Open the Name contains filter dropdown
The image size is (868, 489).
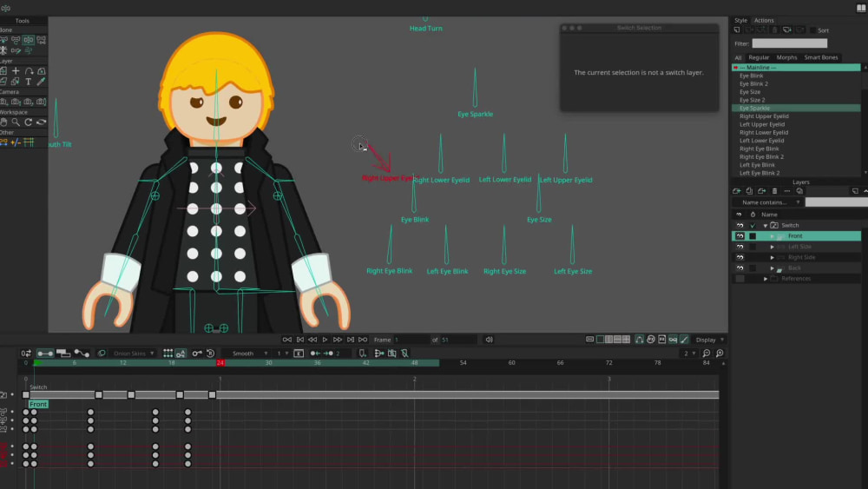pos(768,202)
